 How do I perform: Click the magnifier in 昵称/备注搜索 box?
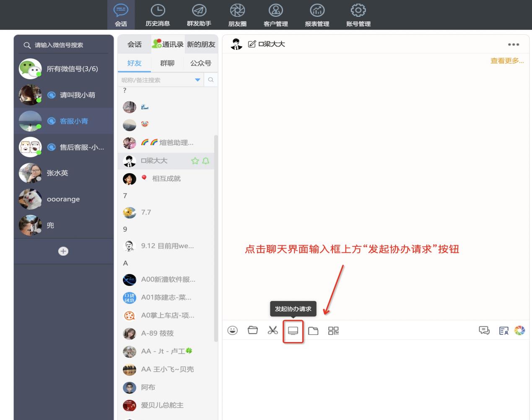[x=211, y=80]
